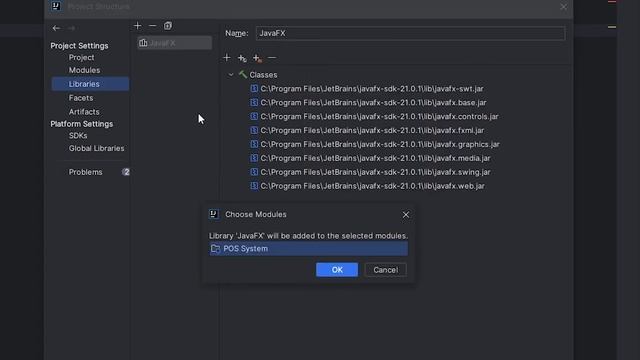
Task: Click the specify documentation URL icon
Action: coord(242,58)
